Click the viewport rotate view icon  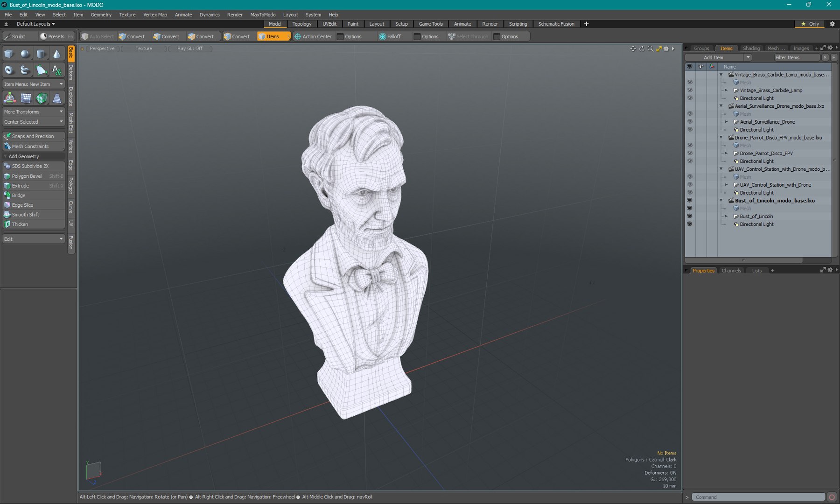pyautogui.click(x=642, y=49)
